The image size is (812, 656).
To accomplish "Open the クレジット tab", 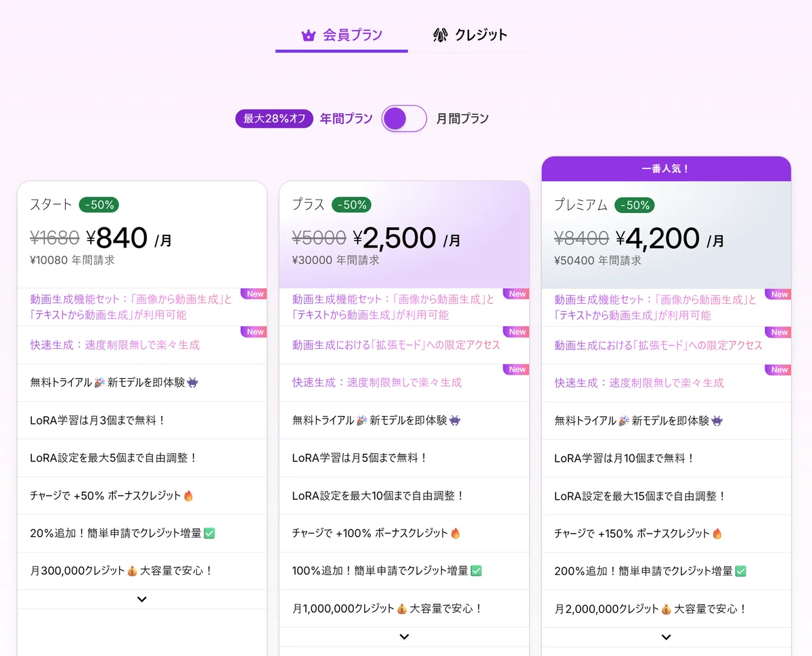I will [x=470, y=34].
